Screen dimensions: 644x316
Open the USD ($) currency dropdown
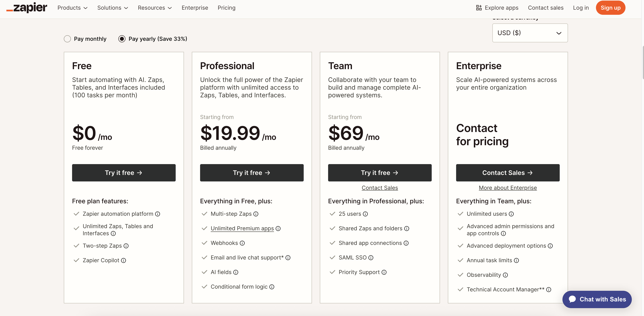point(530,33)
